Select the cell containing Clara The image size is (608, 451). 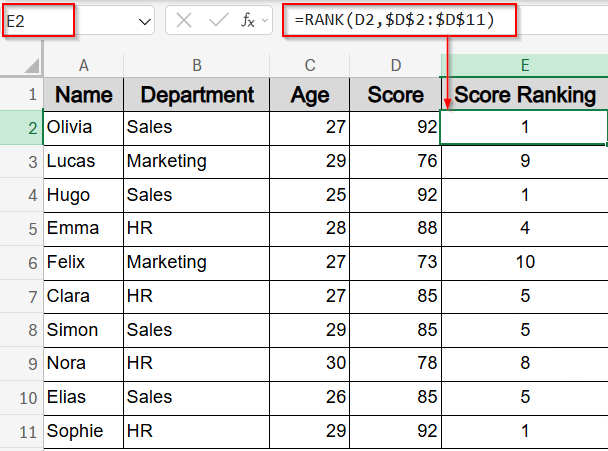point(83,296)
